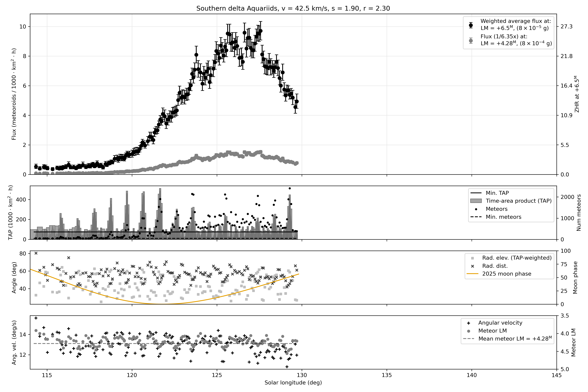The width and height of the screenshot is (588, 392).
Task: Click the 'Meteor LM' legend entry
Action: click(x=492, y=331)
